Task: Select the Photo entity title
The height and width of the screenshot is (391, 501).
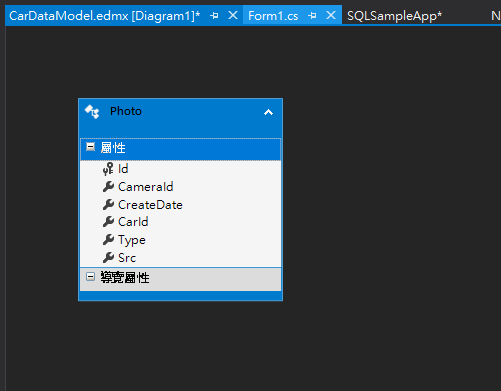Action: coord(126,111)
